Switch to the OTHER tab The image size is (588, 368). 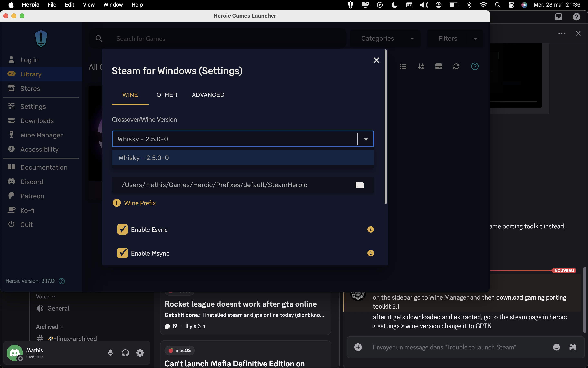pyautogui.click(x=167, y=95)
